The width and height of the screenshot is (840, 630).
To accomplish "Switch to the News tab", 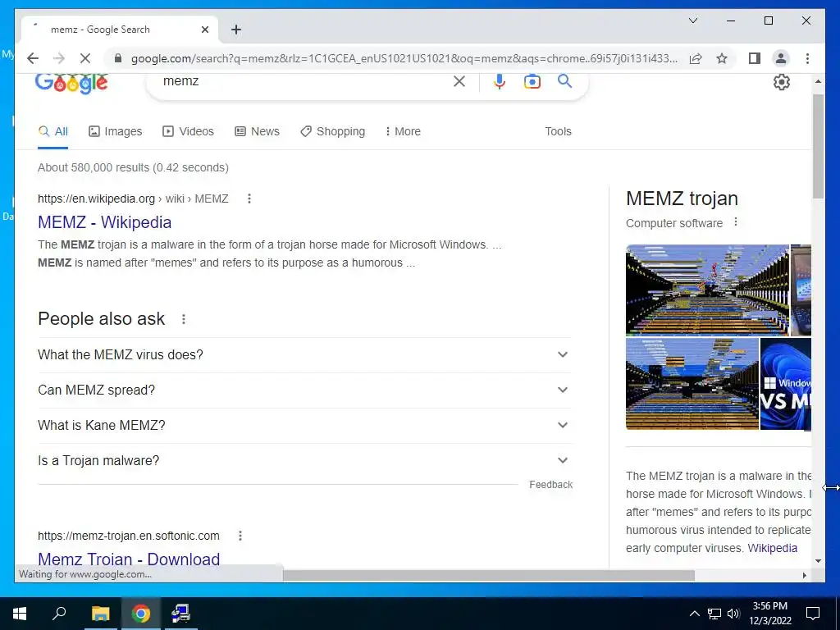I will 257,132.
